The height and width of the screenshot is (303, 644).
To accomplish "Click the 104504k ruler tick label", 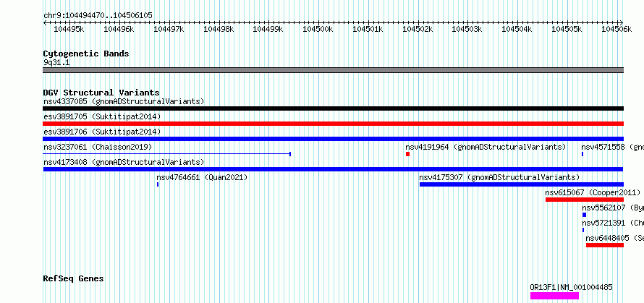I will click(x=517, y=29).
